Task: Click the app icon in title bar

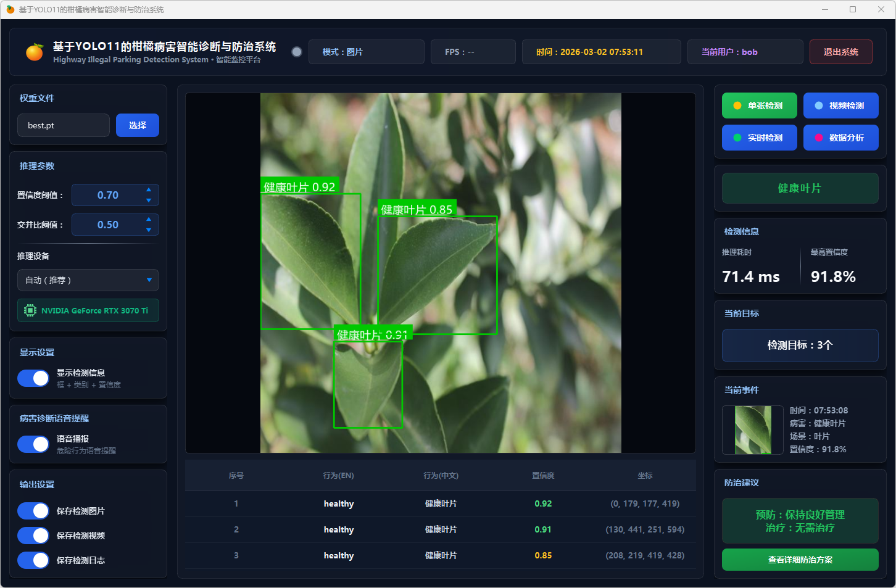Action: (x=10, y=9)
